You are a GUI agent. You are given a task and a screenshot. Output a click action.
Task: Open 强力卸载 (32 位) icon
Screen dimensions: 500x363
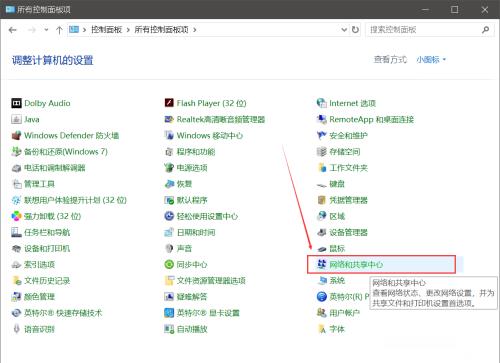16,216
